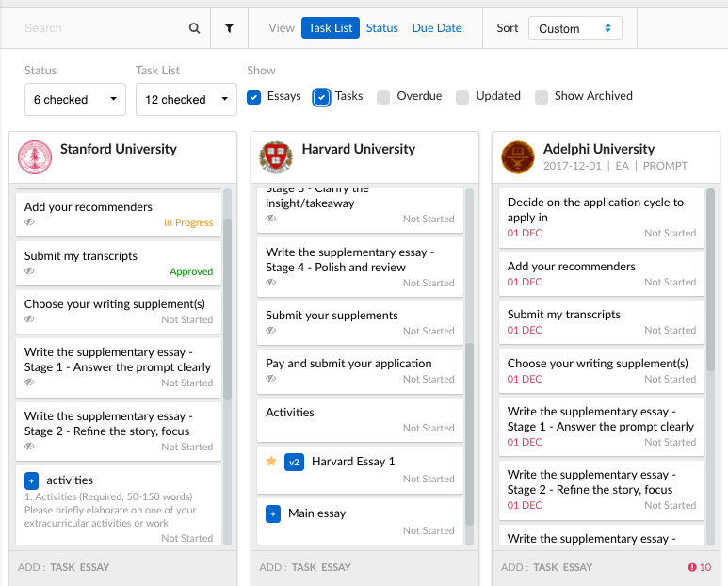Click ADD ESSAY in Stanford University footer

(x=95, y=567)
